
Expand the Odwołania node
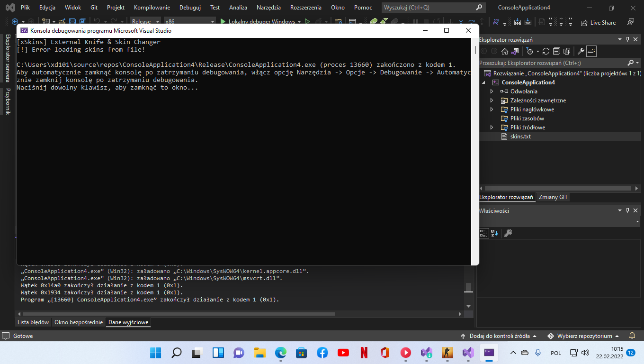(x=492, y=91)
